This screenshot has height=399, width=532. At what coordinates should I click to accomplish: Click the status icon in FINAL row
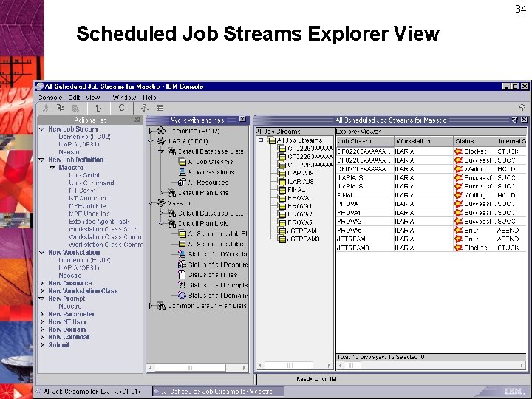(458, 195)
